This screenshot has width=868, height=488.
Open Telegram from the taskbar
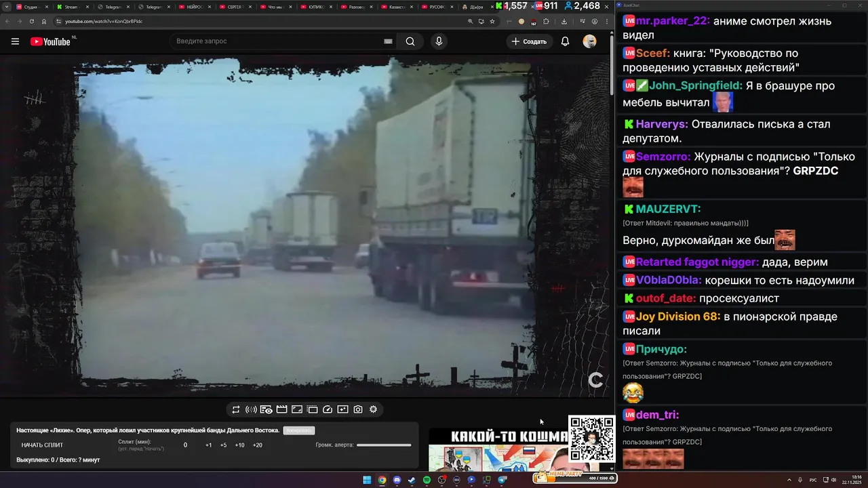coord(502,480)
